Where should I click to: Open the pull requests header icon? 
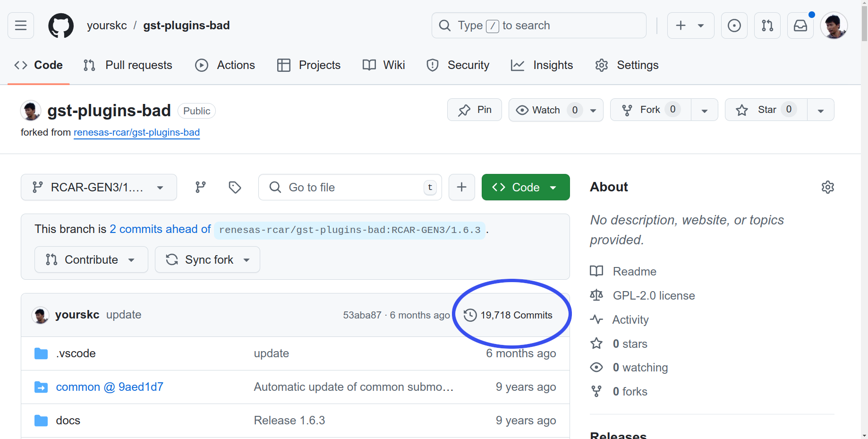coord(767,26)
